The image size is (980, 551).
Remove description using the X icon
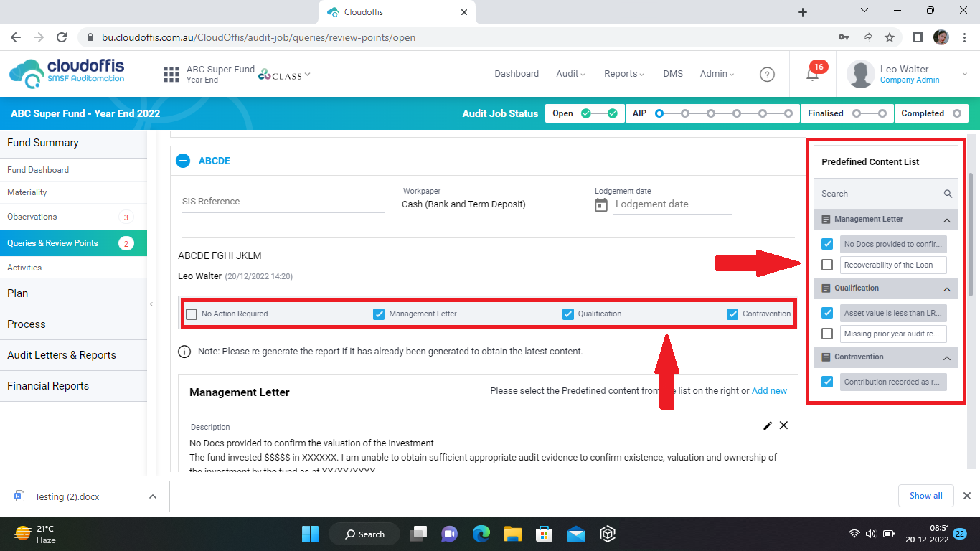click(x=783, y=425)
